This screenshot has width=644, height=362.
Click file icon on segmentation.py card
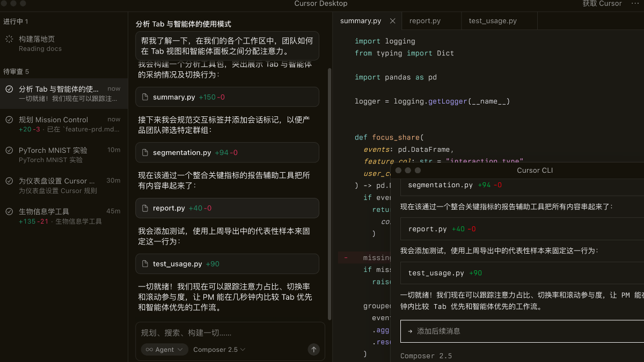(145, 152)
